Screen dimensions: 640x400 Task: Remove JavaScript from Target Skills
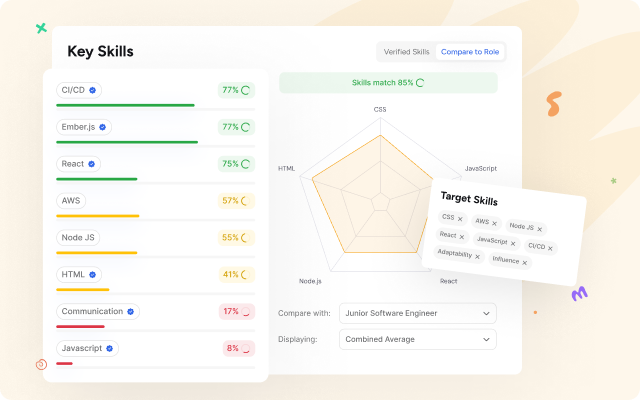[513, 243]
